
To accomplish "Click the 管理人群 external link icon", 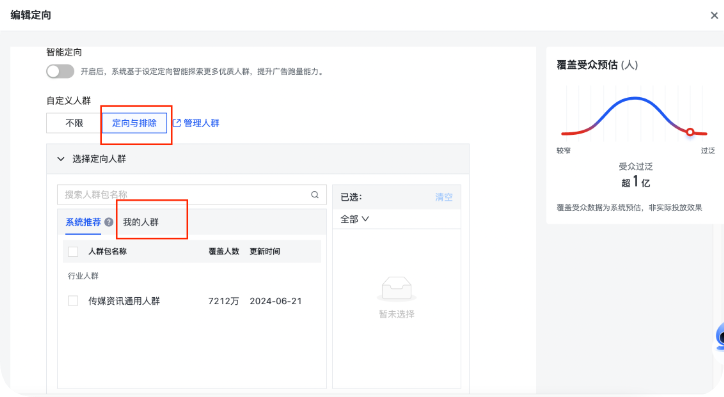I will click(176, 123).
